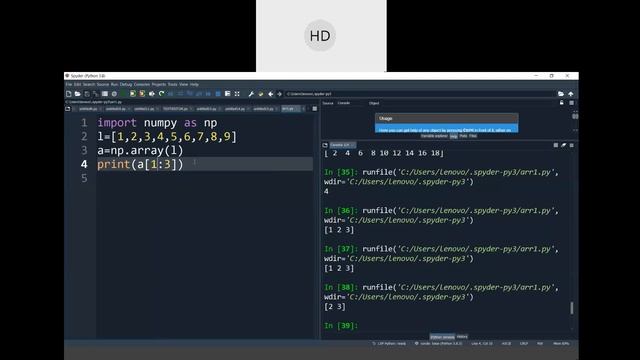Click the working directory path field
The image size is (640, 360).
(420, 94)
